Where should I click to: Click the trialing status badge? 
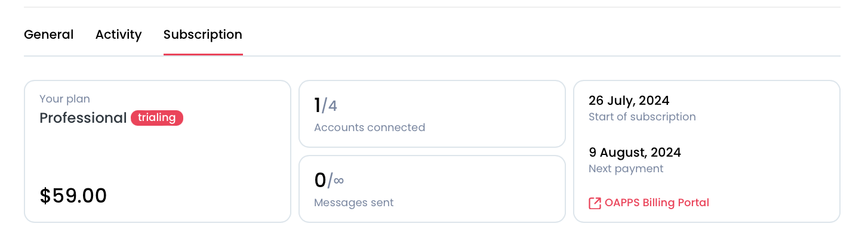(157, 117)
